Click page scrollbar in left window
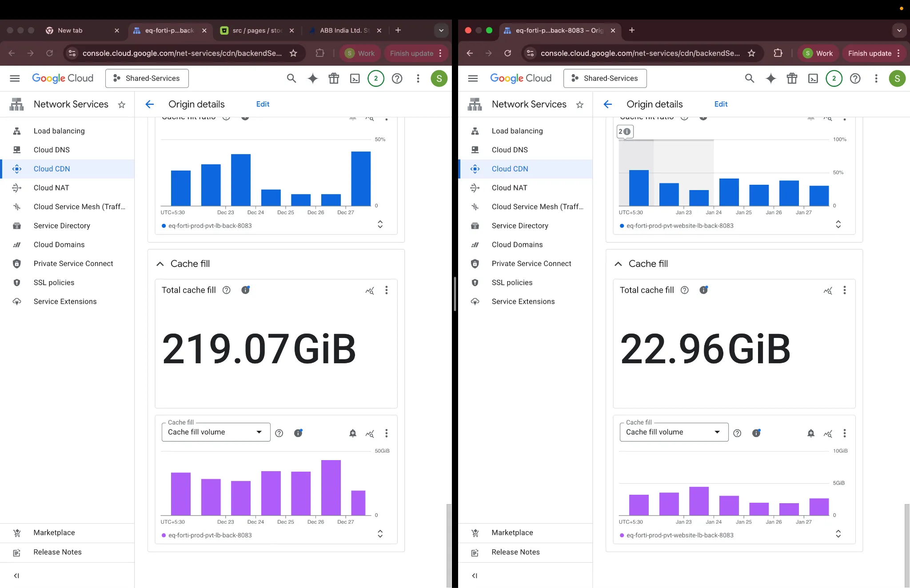This screenshot has height=588, width=910. (x=449, y=545)
